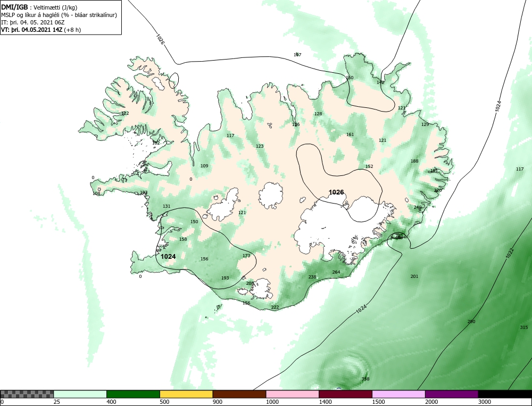Click the value 158 in the southwest

pyautogui.click(x=183, y=239)
